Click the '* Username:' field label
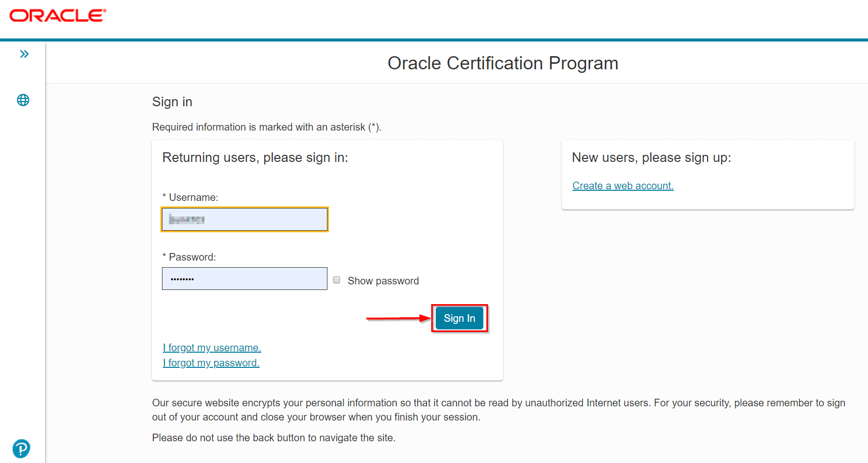This screenshot has height=463, width=868. (190, 197)
